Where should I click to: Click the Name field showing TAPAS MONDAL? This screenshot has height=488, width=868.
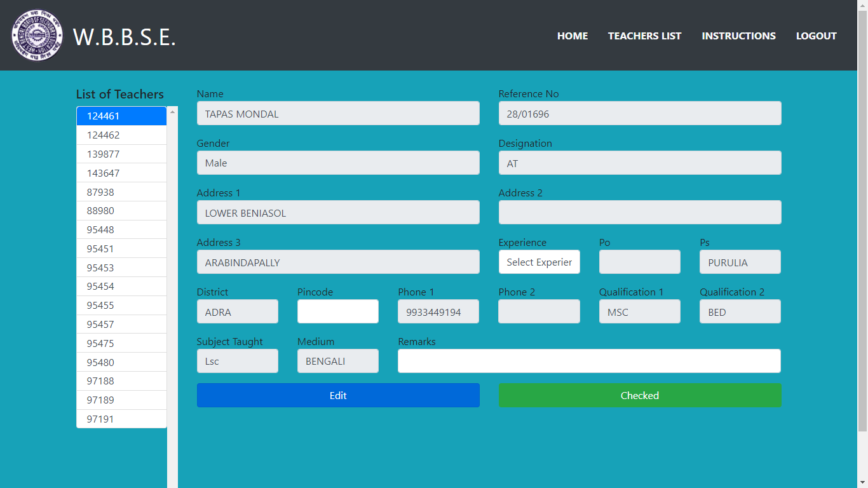coord(337,114)
